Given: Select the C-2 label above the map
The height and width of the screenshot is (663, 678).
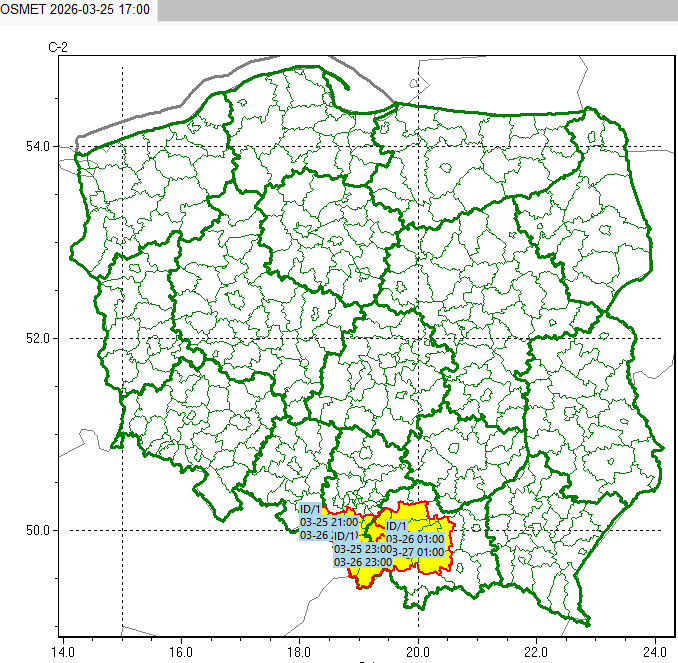Looking at the screenshot, I should coord(57,48).
